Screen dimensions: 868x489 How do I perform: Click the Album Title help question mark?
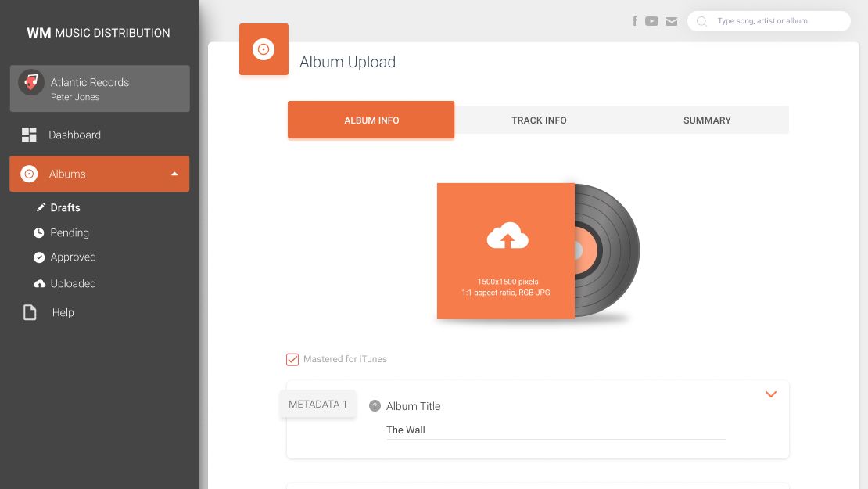click(x=374, y=405)
